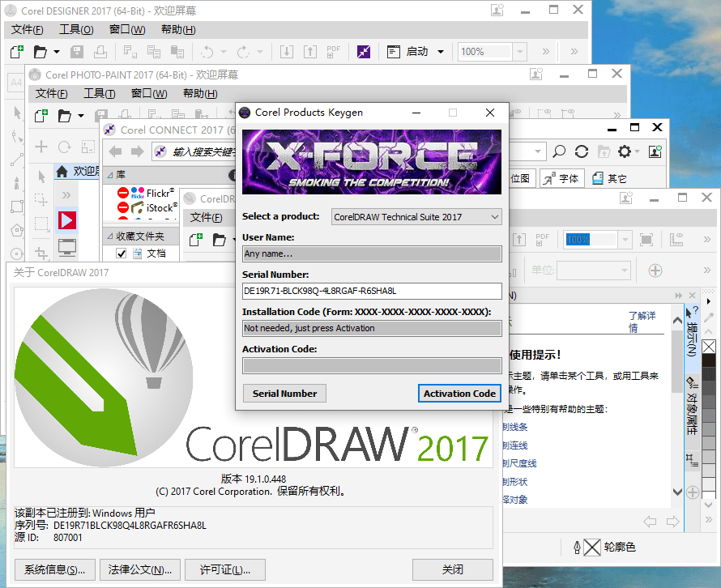Click Undo icon in Corel DESIGNER toolbar
Image resolution: width=721 pixels, height=588 pixels.
(x=207, y=52)
